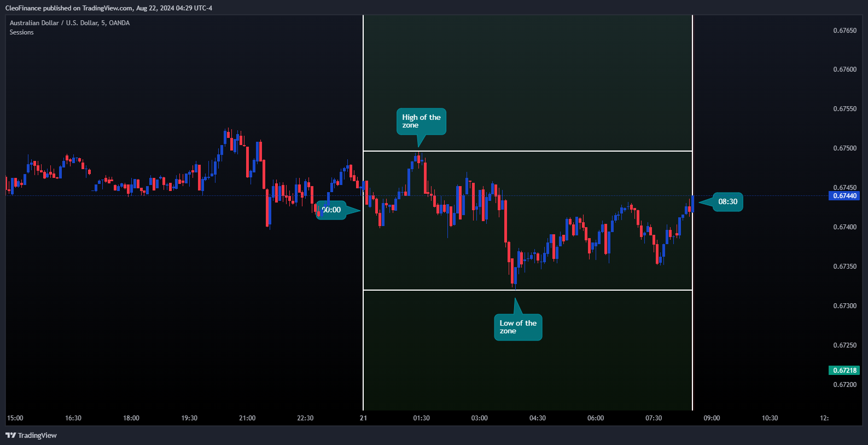Click the green price label 0.67218
This screenshot has width=868, height=445.
tap(844, 371)
